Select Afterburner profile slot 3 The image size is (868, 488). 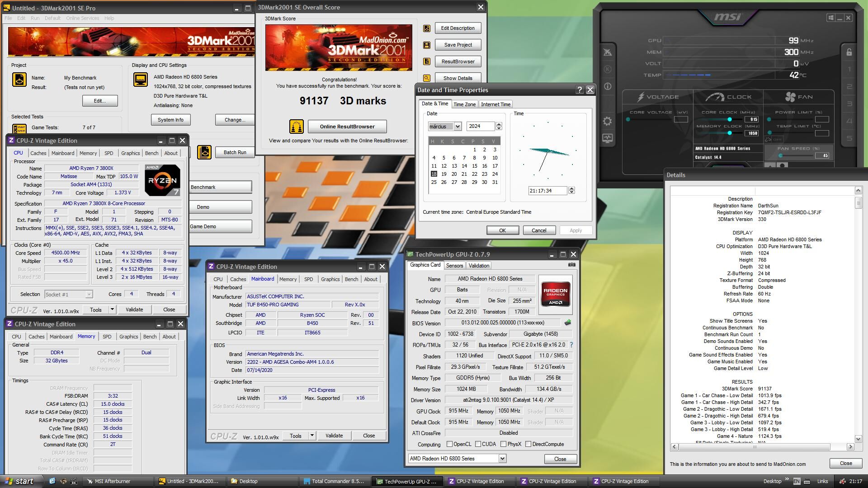pyautogui.click(x=849, y=104)
